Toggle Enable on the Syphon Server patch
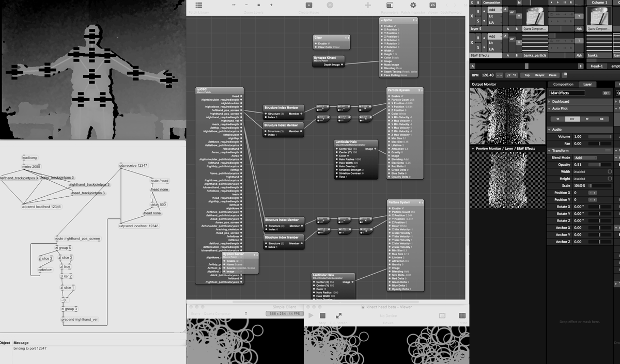Image resolution: width=620 pixels, height=364 pixels. [x=237, y=261]
